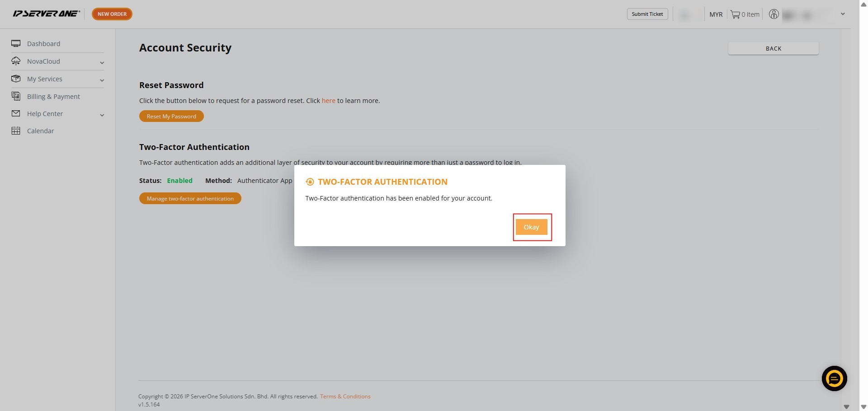Screen dimensions: 868x411
Task: Expand the Help Center chevron
Action: coord(102,115)
